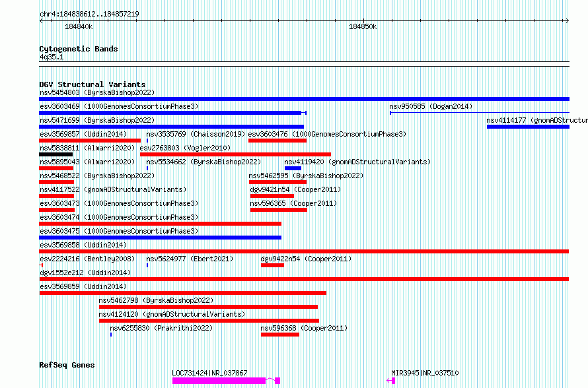Click the nsv5454803 (ByrskaBishop2022) variant label
588x388 pixels.
tap(97, 92)
